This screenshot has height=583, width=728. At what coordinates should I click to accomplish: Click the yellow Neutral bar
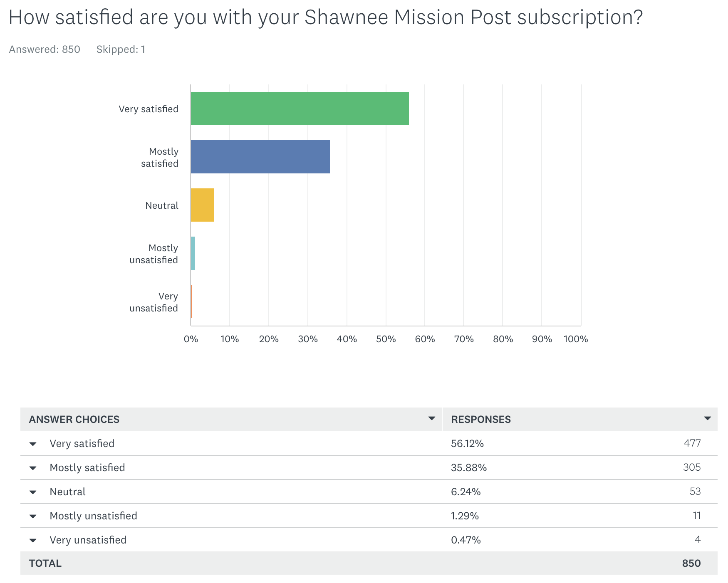[x=203, y=205]
